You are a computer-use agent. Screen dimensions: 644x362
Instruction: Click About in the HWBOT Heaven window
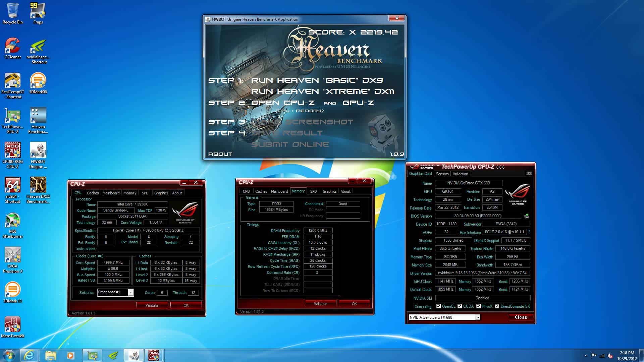220,154
